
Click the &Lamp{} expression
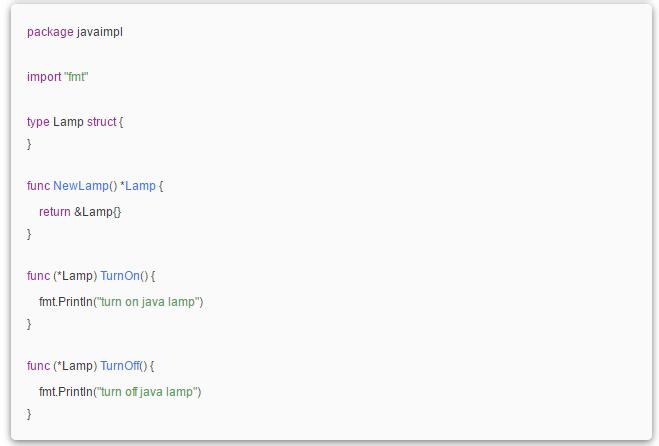(x=98, y=212)
